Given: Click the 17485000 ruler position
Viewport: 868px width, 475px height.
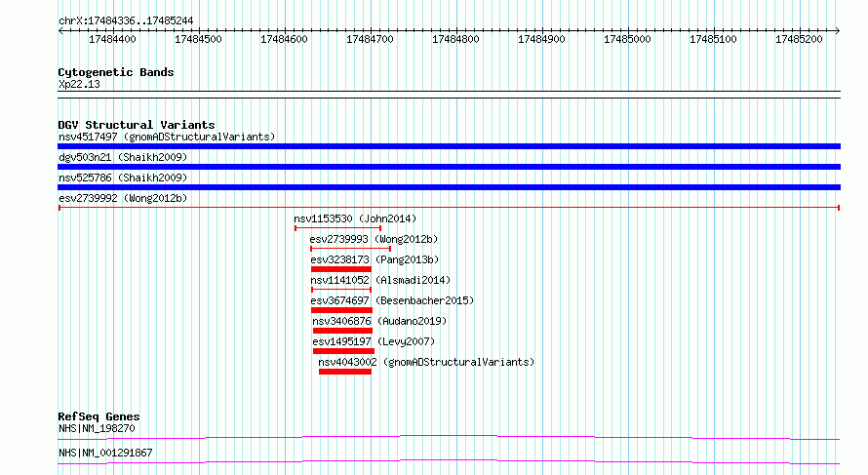Looking at the screenshot, I should pyautogui.click(x=627, y=39).
